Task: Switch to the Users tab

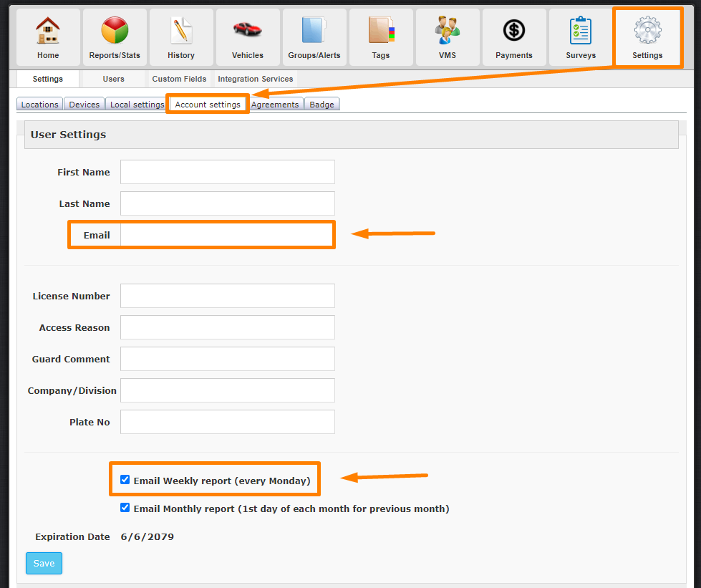Action: click(114, 79)
